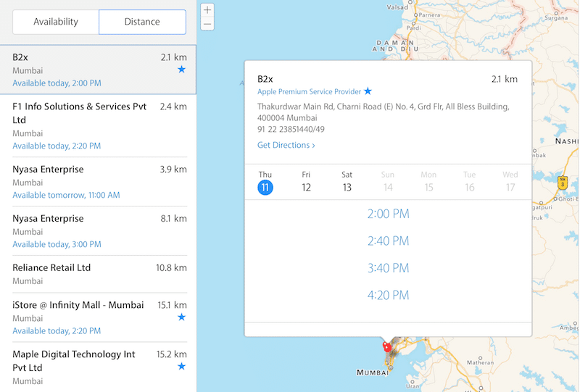Select the Distance sort tab

click(x=142, y=22)
